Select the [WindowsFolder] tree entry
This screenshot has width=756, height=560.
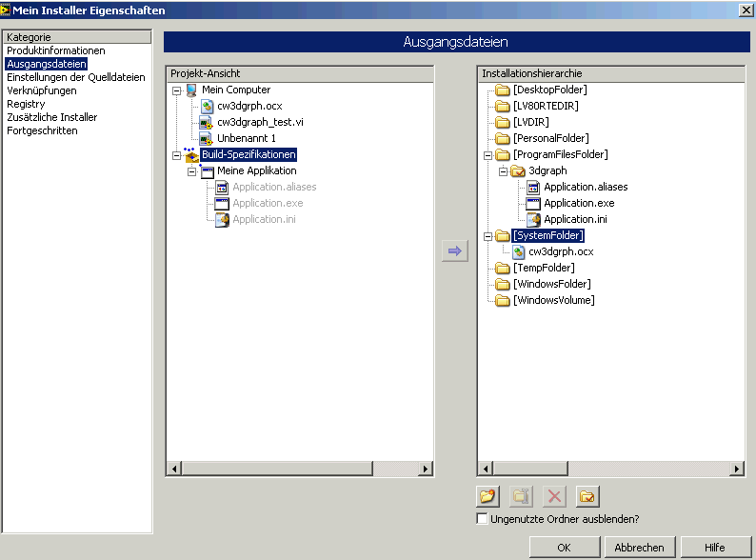[552, 284]
